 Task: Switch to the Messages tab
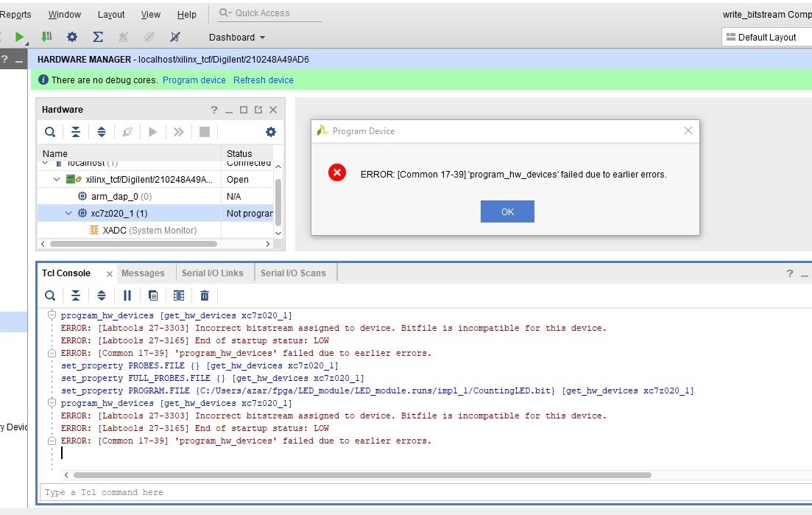click(x=143, y=273)
